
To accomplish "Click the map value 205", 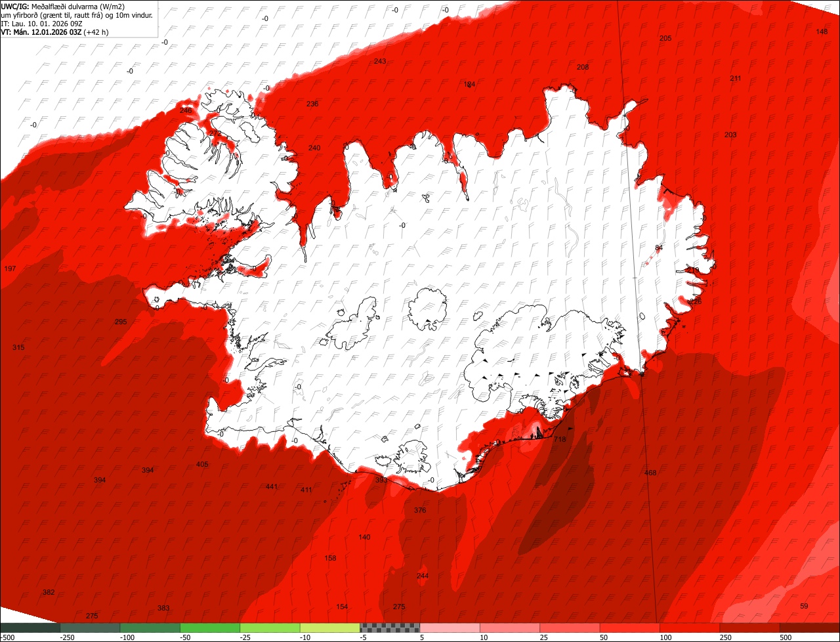I will (x=665, y=38).
